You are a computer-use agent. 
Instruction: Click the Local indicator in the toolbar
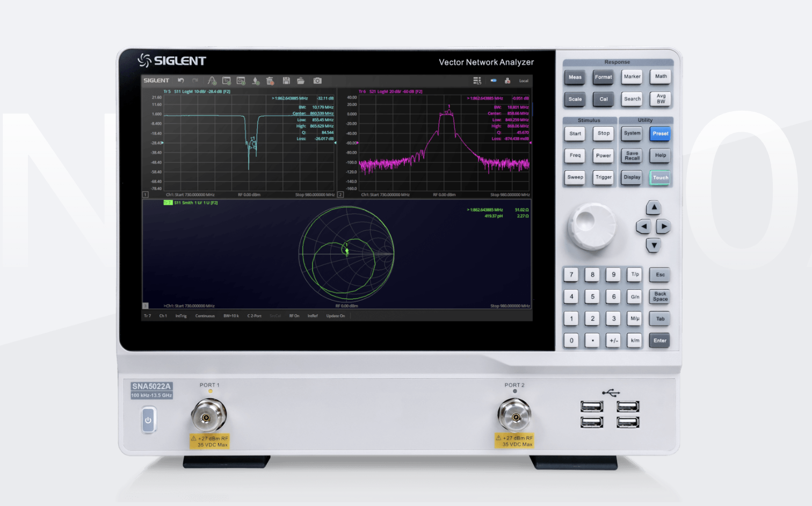click(x=524, y=81)
